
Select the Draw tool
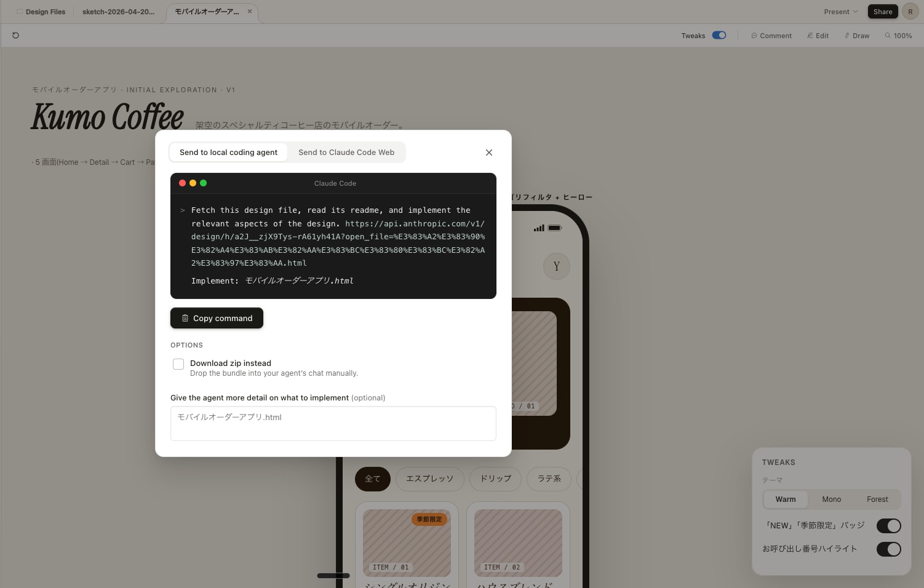pos(857,36)
